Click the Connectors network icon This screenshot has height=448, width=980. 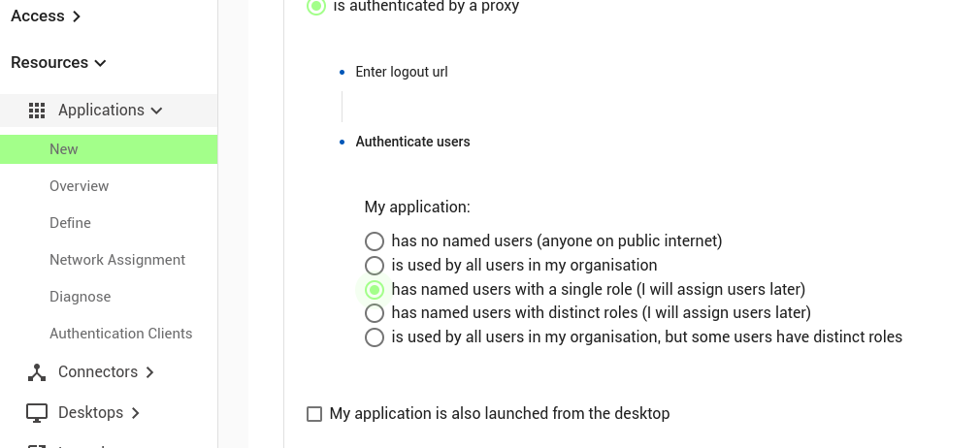pos(37,372)
